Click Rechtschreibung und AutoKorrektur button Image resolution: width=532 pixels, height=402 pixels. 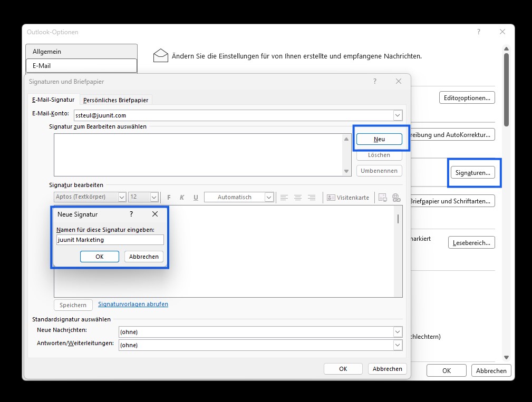(x=452, y=134)
